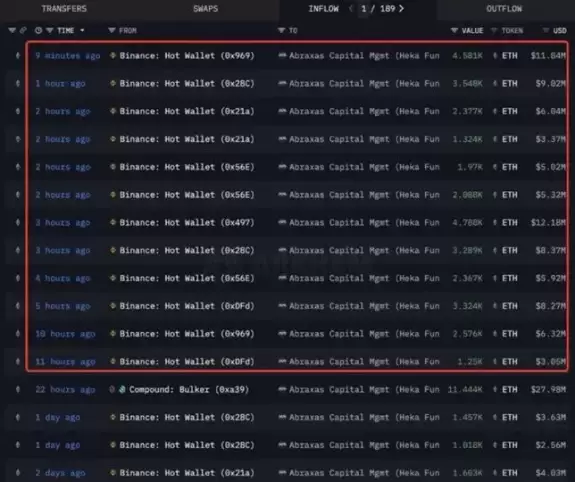Switch to the TRANSFERS tab
Image resolution: width=575 pixels, height=482 pixels.
(x=64, y=8)
